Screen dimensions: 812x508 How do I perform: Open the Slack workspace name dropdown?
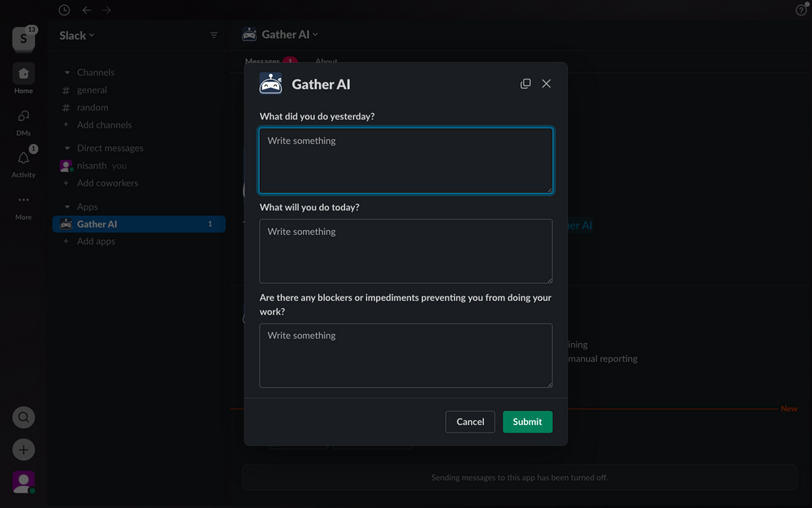pyautogui.click(x=76, y=35)
